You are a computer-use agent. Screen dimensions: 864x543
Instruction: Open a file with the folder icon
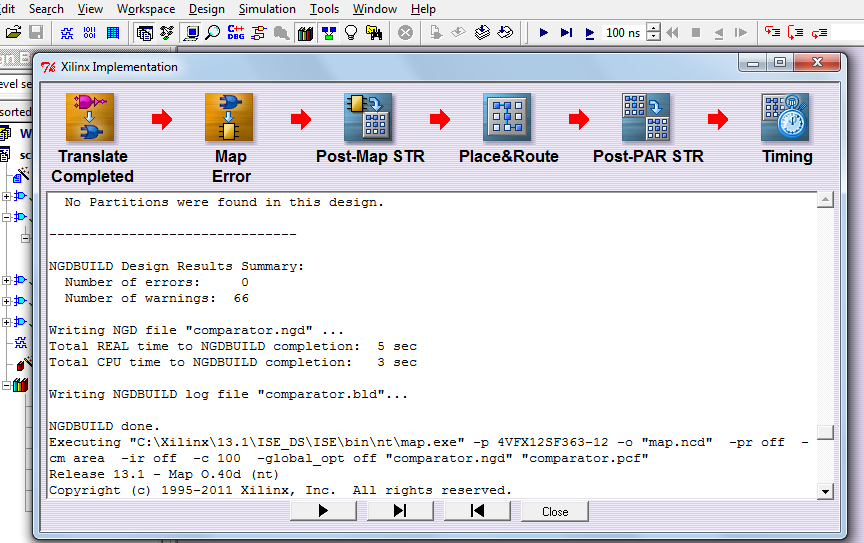(13, 33)
